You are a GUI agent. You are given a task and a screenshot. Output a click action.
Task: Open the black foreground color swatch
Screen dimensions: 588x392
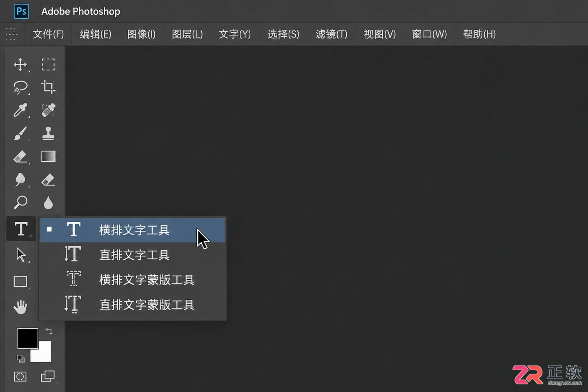click(x=28, y=339)
